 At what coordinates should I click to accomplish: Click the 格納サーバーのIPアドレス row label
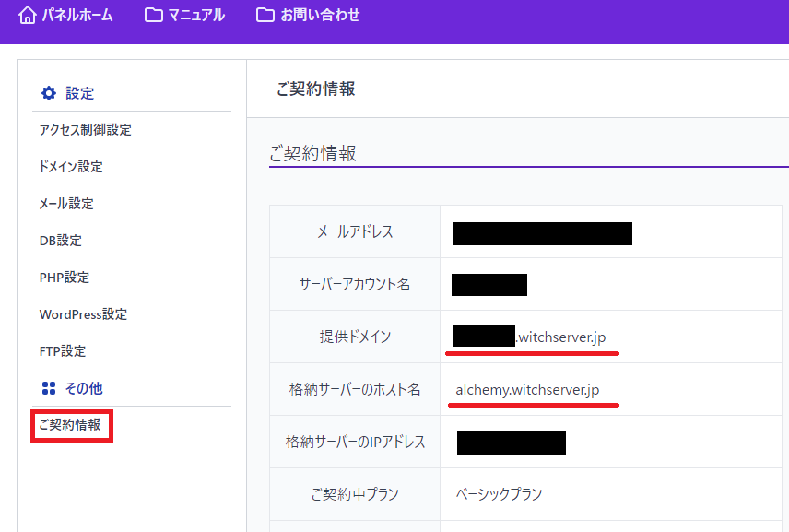[355, 442]
